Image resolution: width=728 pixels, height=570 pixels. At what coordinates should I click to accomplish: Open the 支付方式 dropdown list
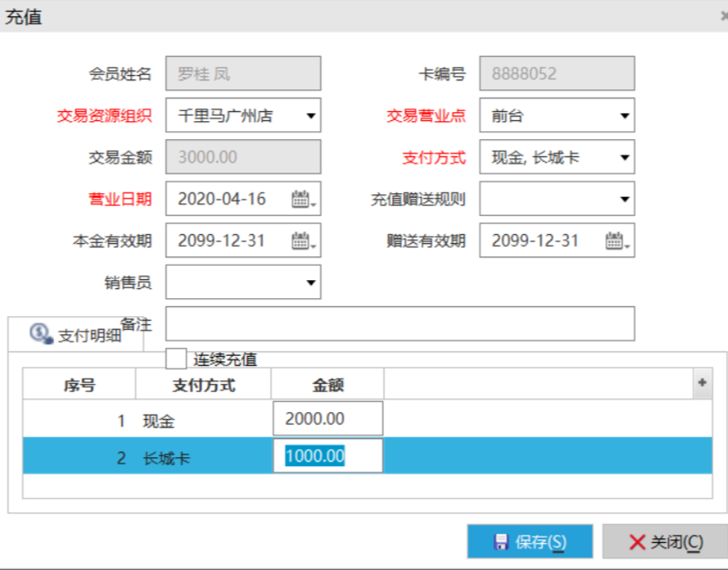624,158
